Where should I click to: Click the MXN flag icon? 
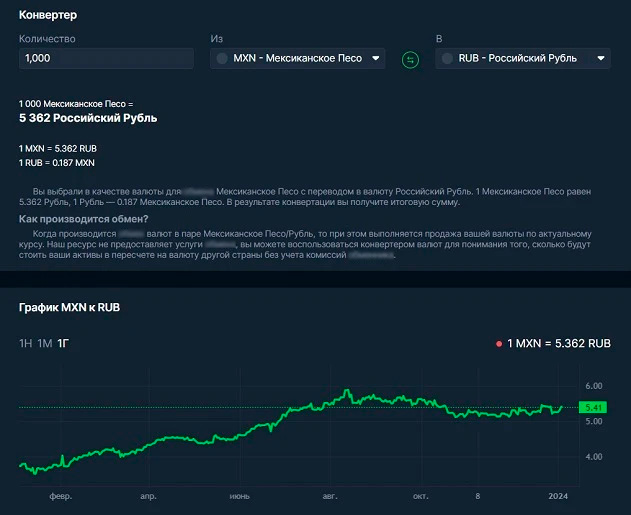point(221,59)
